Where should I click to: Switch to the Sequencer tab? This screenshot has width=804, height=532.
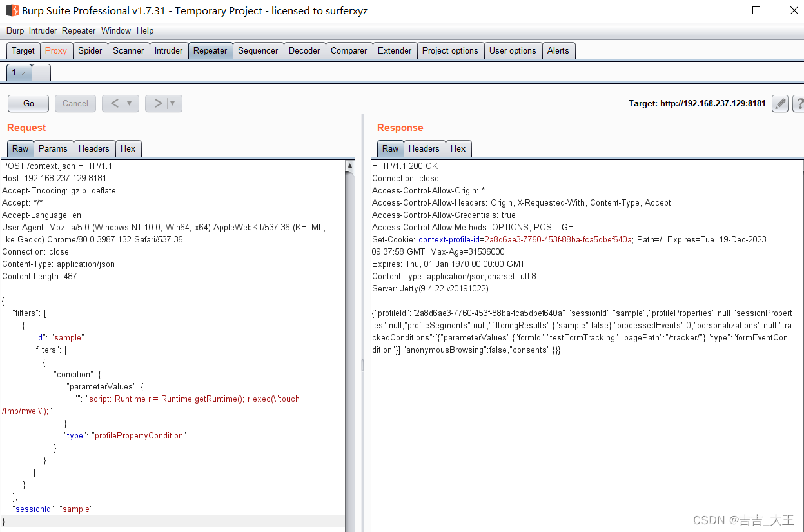(258, 50)
